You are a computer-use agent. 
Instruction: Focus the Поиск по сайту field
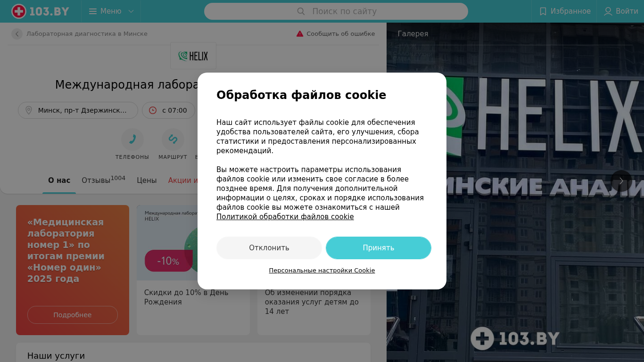pos(336,11)
